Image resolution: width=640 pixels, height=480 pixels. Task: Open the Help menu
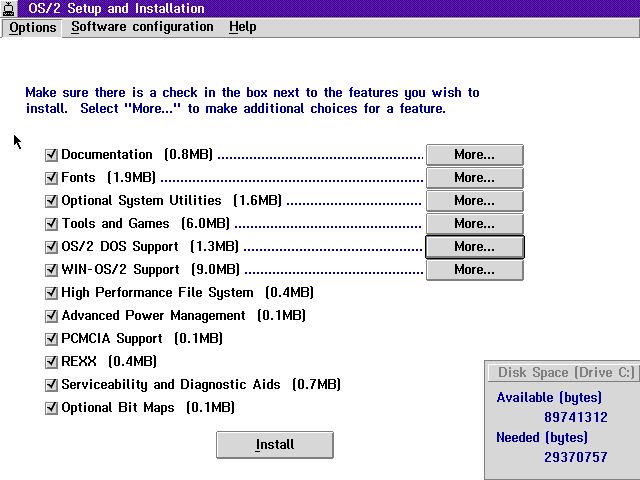pyautogui.click(x=242, y=27)
